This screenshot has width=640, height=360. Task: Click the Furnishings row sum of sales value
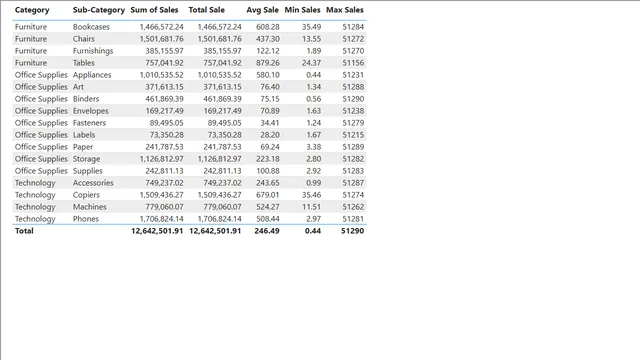point(164,51)
